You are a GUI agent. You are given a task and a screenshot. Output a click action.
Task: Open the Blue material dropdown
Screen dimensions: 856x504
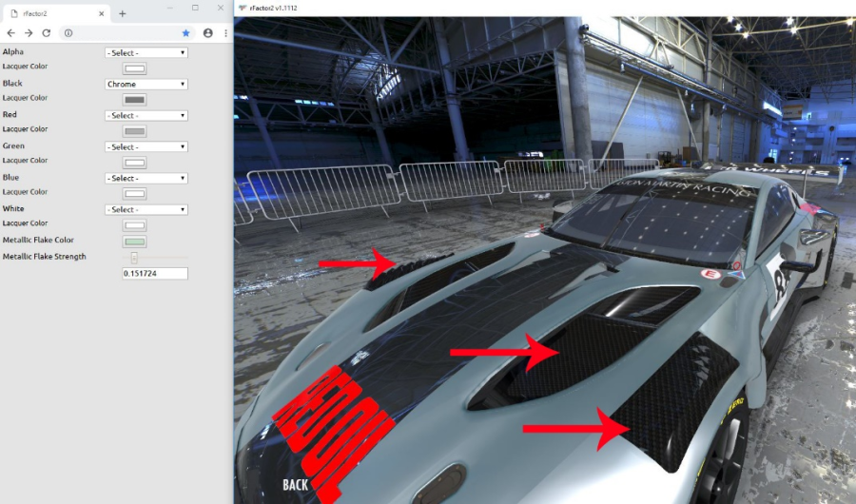click(x=146, y=179)
